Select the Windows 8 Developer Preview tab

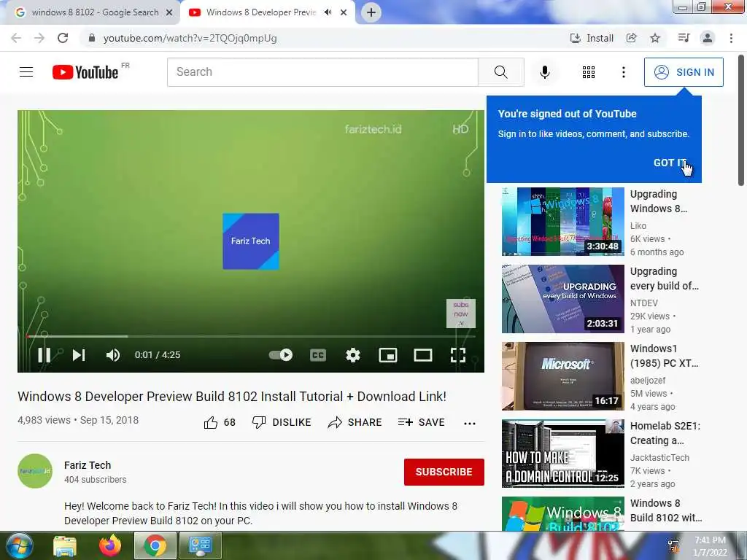pos(261,12)
